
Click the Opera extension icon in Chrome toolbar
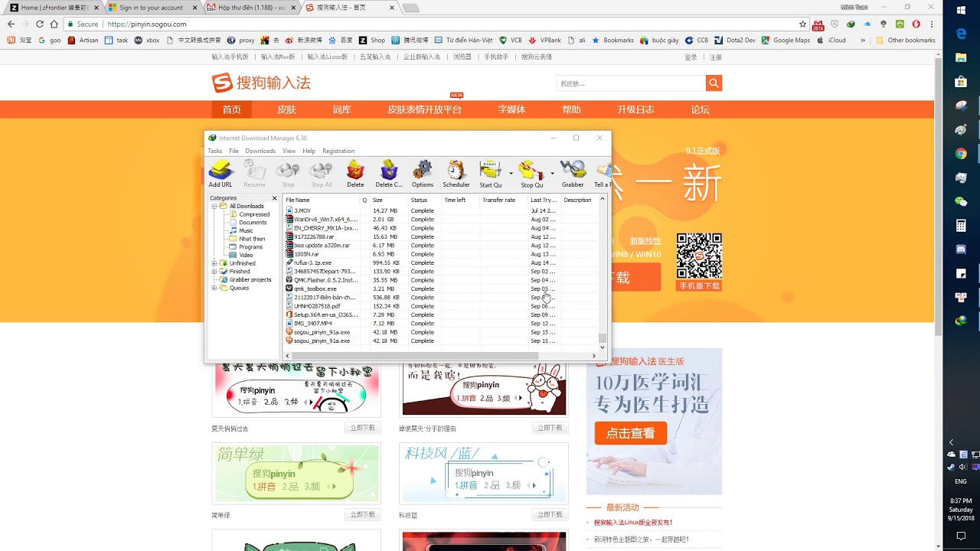[x=916, y=24]
